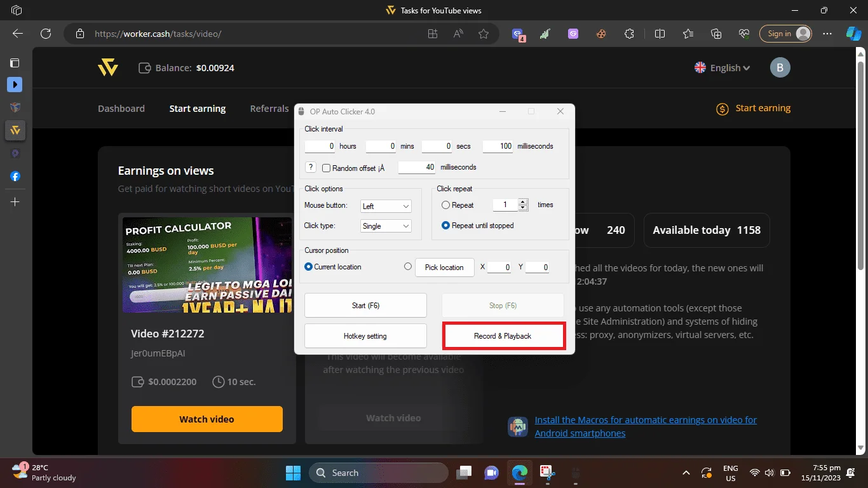Click the secs input field
This screenshot has height=488, width=868.
point(437,146)
